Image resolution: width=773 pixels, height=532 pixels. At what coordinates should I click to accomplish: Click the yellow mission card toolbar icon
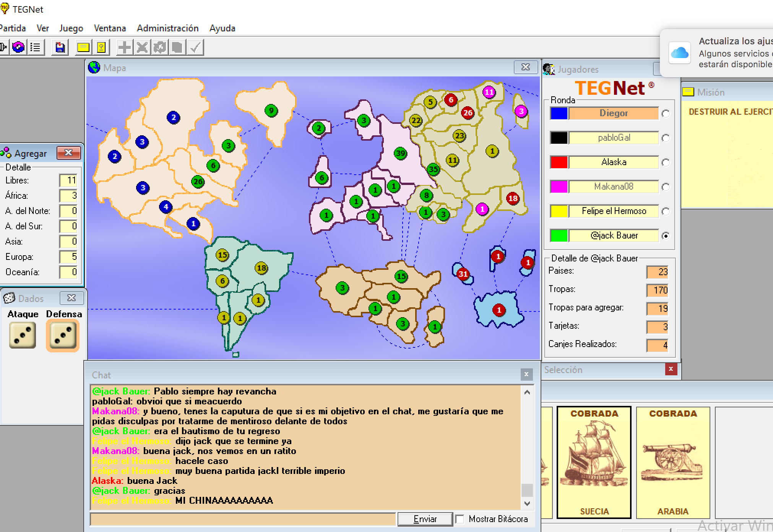[x=83, y=47]
